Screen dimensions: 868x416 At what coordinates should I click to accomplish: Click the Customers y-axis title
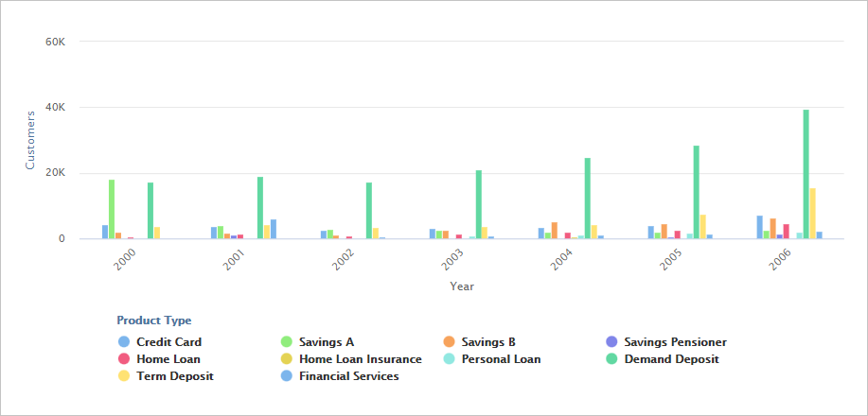pos(29,140)
